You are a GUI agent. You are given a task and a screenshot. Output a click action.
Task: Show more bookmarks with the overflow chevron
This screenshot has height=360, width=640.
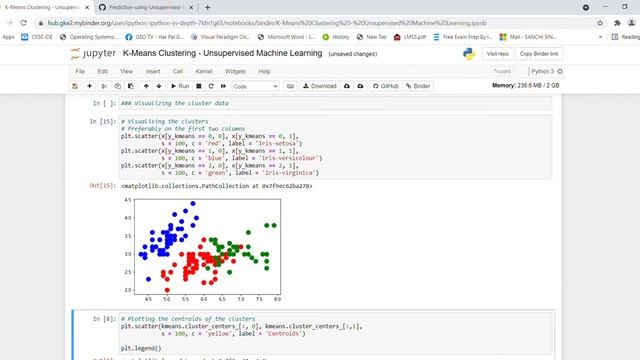pos(600,37)
